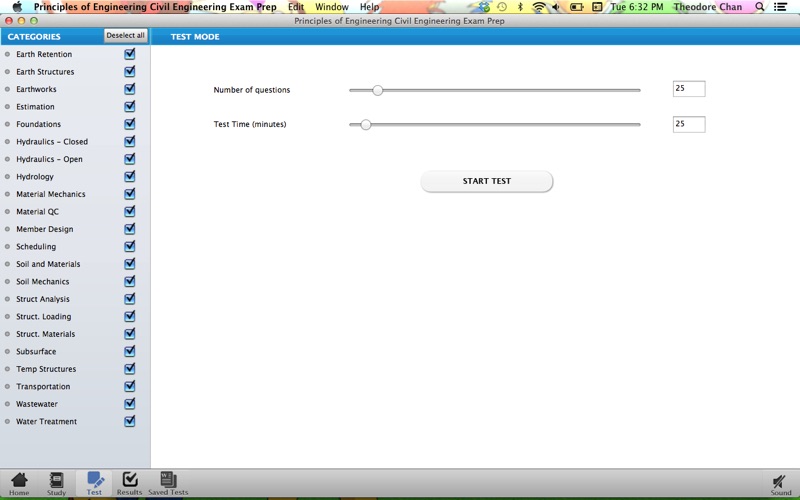Uncheck the Member Design checkbox
This screenshot has width=800, height=500.
pos(130,229)
